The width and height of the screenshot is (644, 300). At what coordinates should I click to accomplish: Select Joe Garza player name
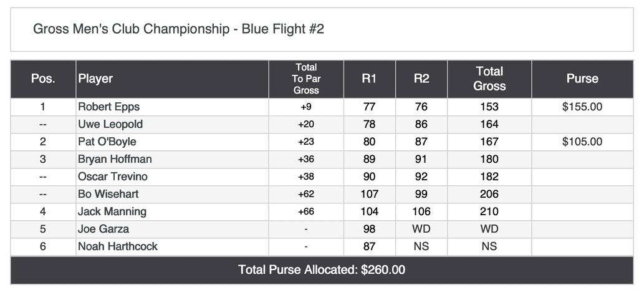pos(103,229)
